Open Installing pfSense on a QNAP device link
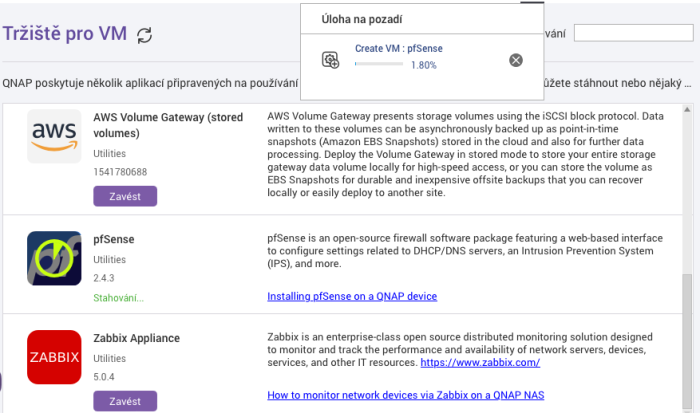Screen dimensions: 700x413 pos(352,296)
